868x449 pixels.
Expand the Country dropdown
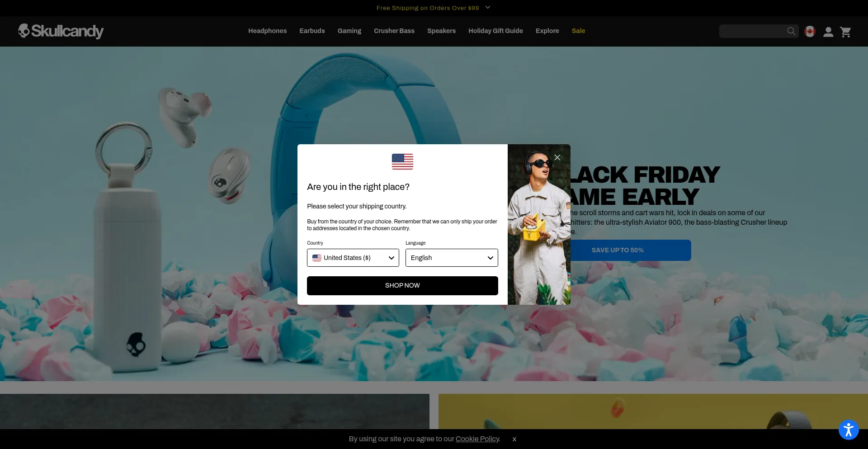353,258
